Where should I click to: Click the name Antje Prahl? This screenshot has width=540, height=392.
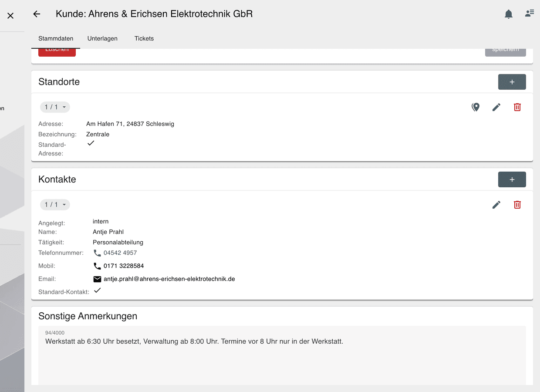click(108, 232)
